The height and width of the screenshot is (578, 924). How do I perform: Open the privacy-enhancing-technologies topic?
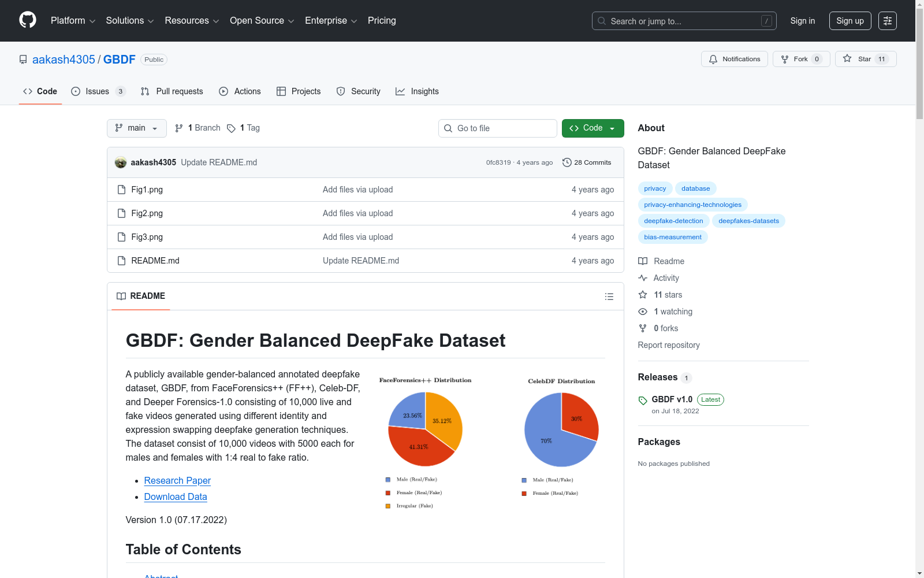pyautogui.click(x=693, y=205)
